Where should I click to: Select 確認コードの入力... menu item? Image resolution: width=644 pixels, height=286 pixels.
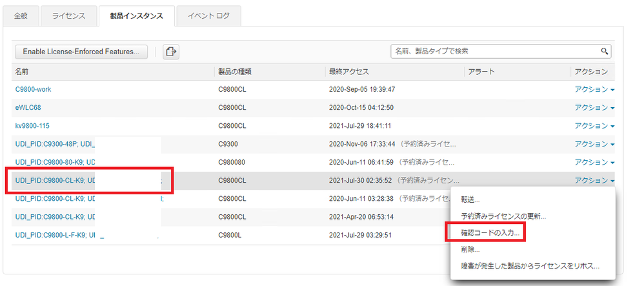click(x=490, y=233)
